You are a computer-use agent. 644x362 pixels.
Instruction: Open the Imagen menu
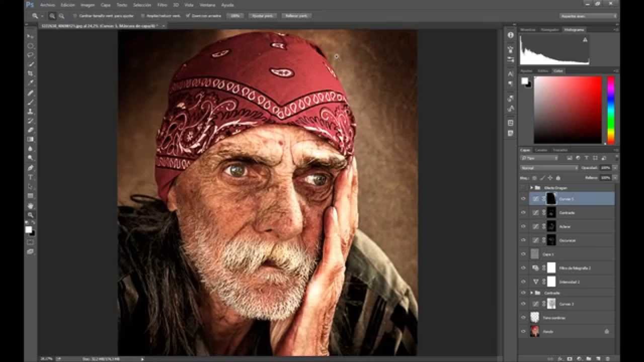pos(88,5)
